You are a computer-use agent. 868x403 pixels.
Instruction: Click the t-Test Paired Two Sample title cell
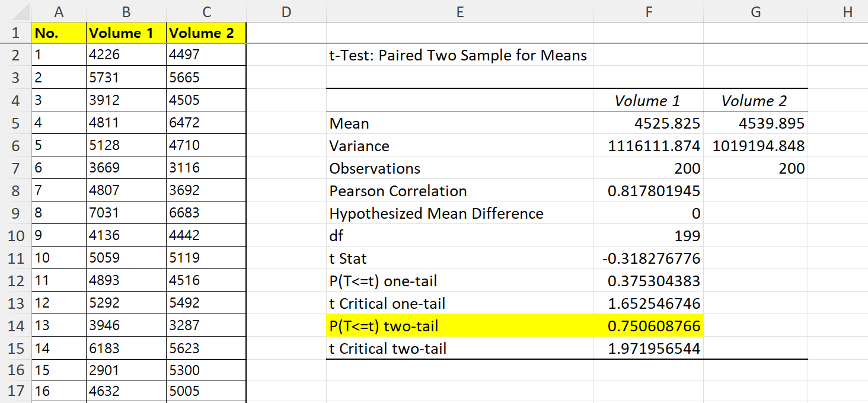point(460,55)
